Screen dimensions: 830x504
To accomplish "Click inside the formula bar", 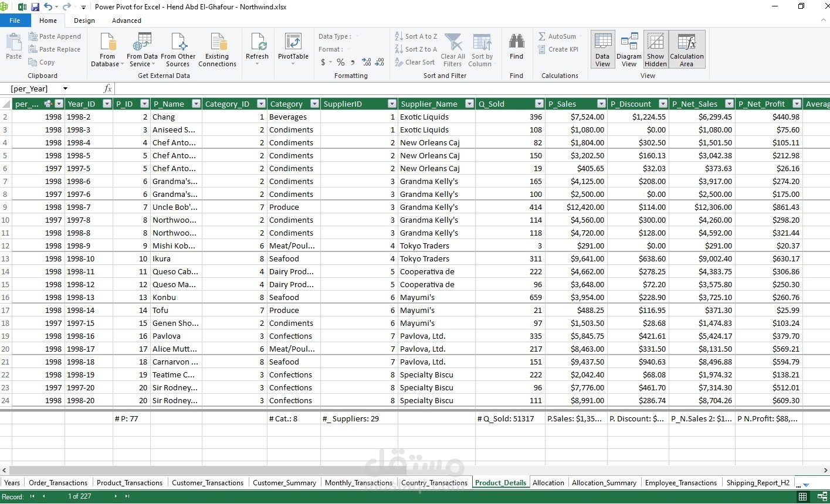I will (472, 88).
